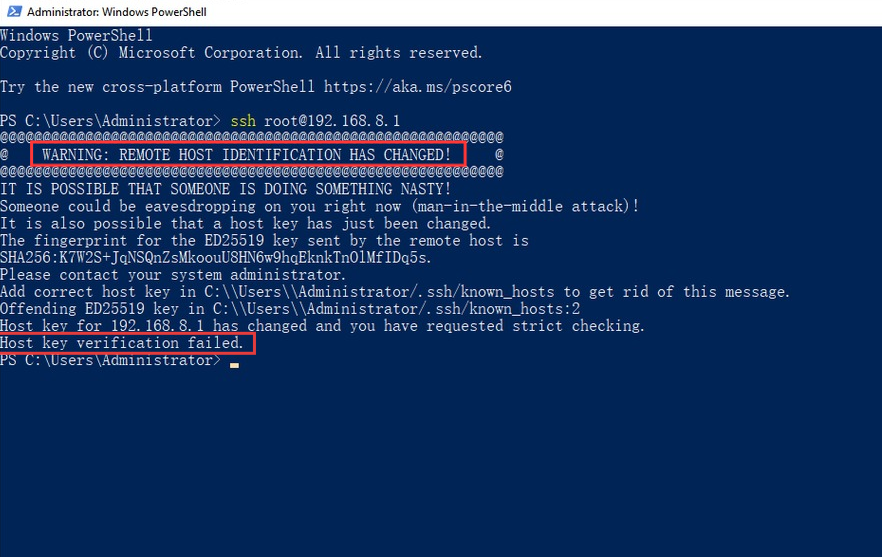The image size is (883, 557).
Task: Click the SHA256 fingerprint line
Action: pyautogui.click(x=216, y=258)
